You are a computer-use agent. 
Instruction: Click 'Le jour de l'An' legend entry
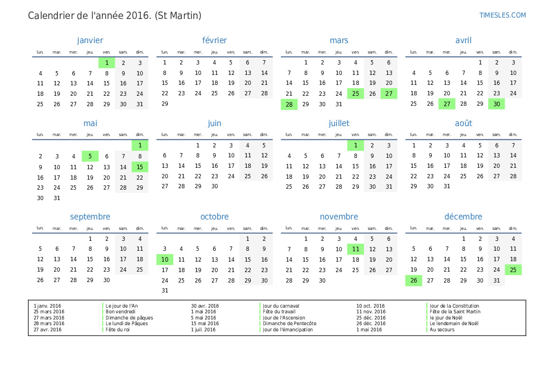point(122,306)
